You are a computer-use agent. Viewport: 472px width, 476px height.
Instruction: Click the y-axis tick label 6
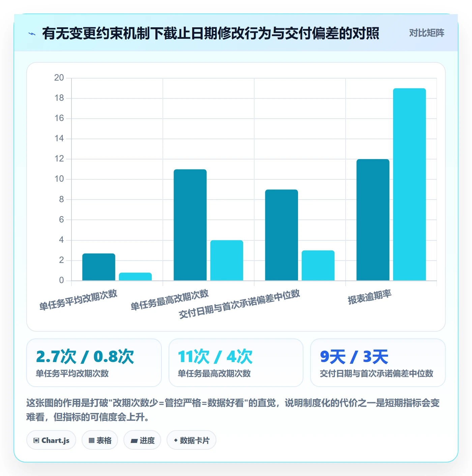[61, 220]
